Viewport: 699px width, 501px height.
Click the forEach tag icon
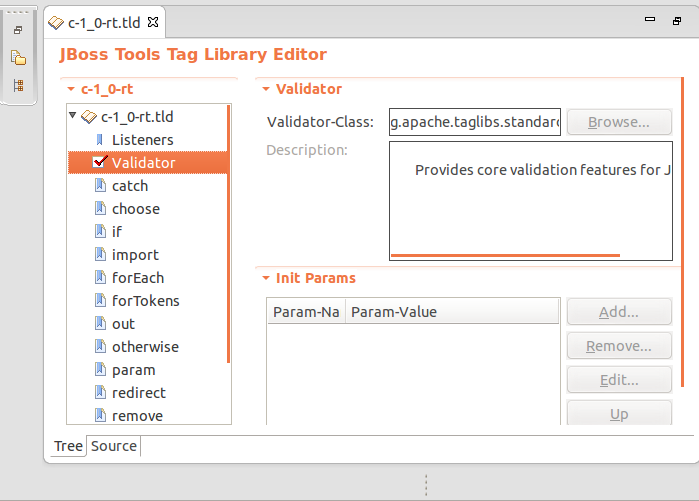click(100, 278)
